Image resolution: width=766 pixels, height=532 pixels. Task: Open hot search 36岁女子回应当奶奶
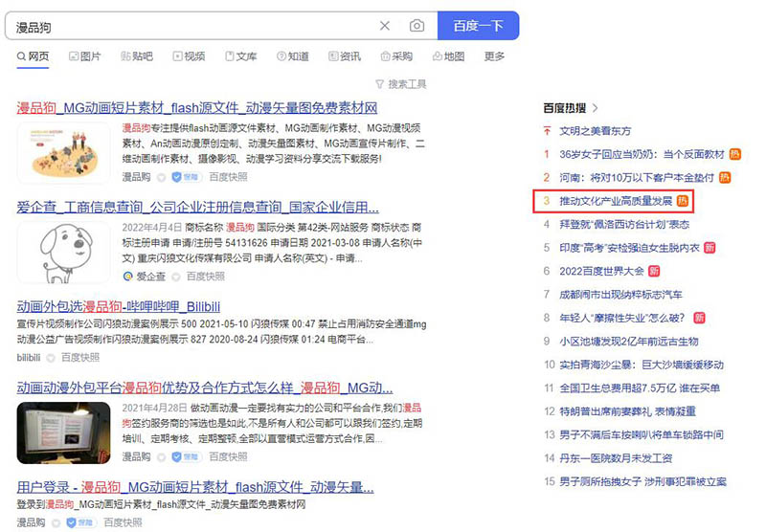pos(642,154)
